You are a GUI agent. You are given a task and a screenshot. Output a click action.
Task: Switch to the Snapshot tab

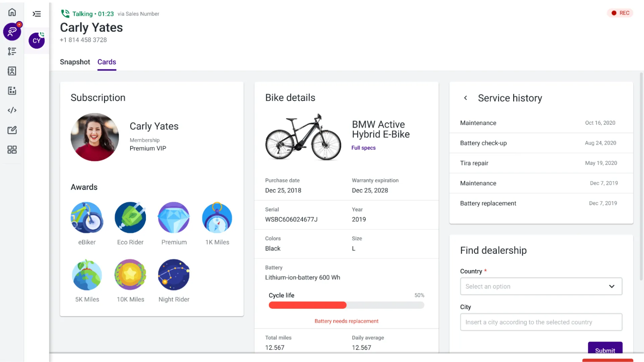tap(75, 62)
